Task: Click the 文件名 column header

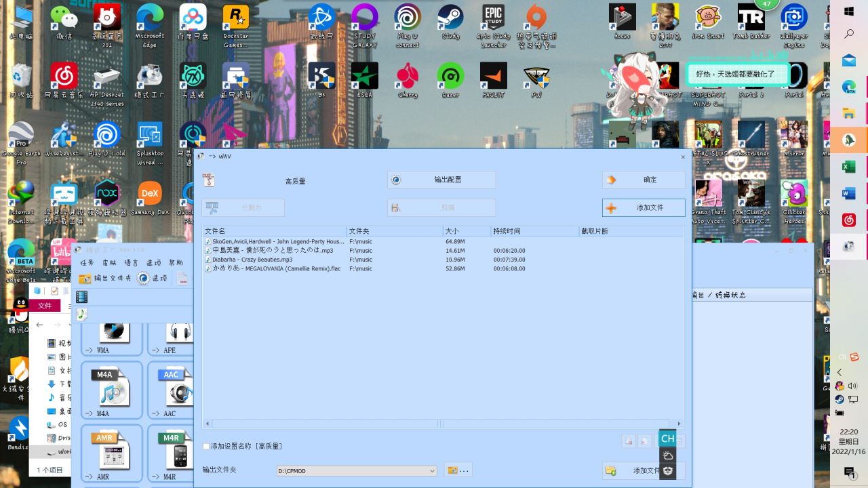Action: click(275, 231)
